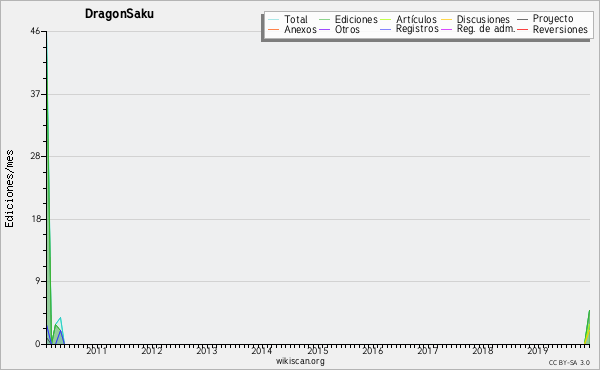
Task: Click the 0 y-axis value
Action: click(38, 344)
